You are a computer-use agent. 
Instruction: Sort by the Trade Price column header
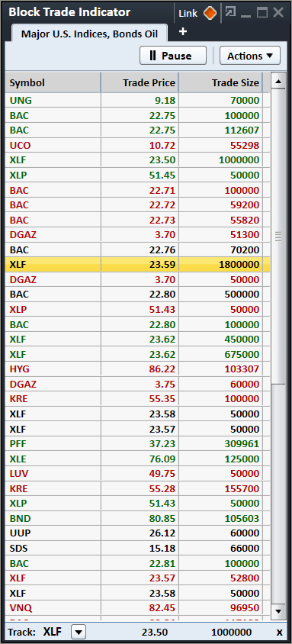(x=140, y=83)
